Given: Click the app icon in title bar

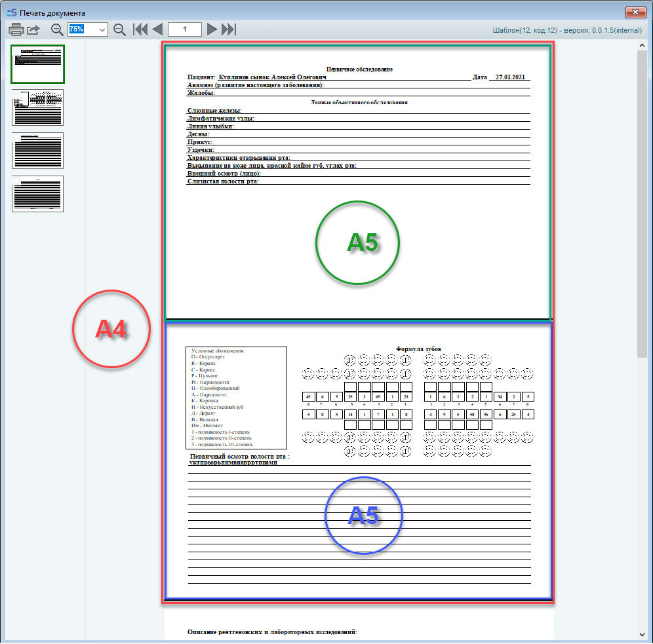Looking at the screenshot, I should point(10,12).
